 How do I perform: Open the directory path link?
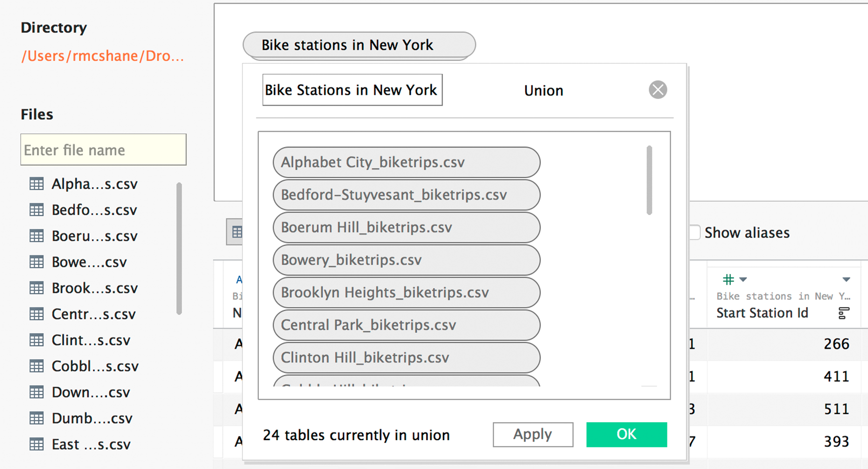[x=103, y=56]
